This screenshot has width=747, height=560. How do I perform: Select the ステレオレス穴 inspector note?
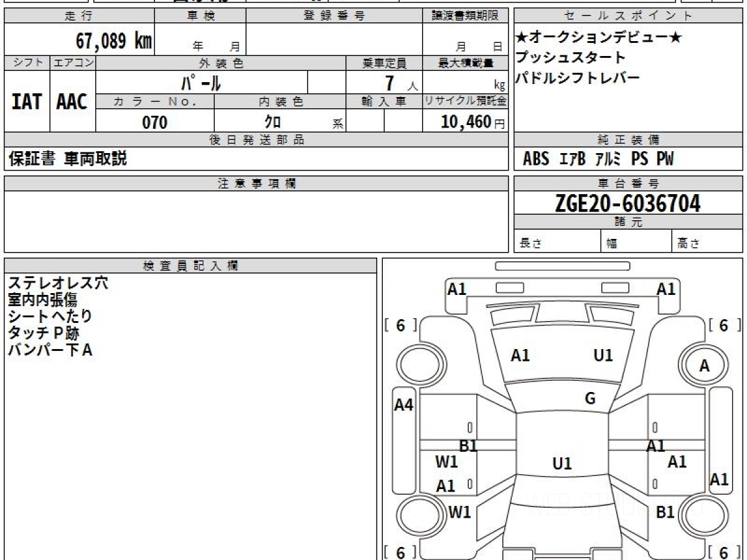pyautogui.click(x=58, y=283)
